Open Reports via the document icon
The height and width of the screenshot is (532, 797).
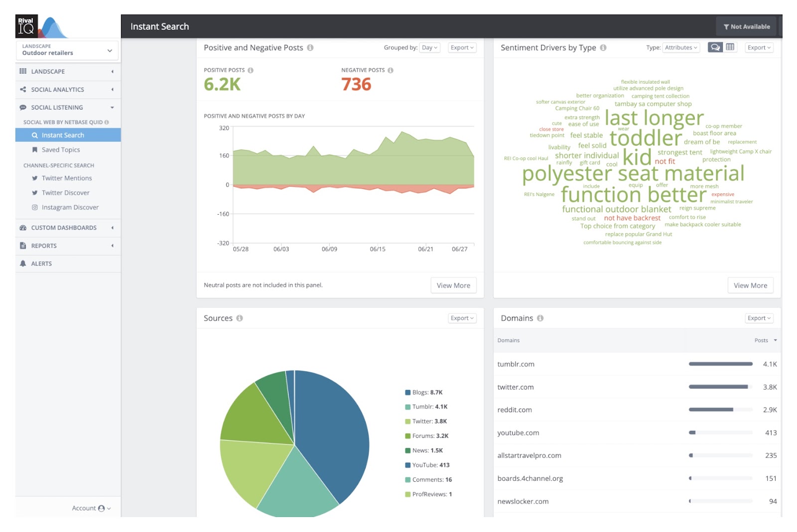pos(22,246)
